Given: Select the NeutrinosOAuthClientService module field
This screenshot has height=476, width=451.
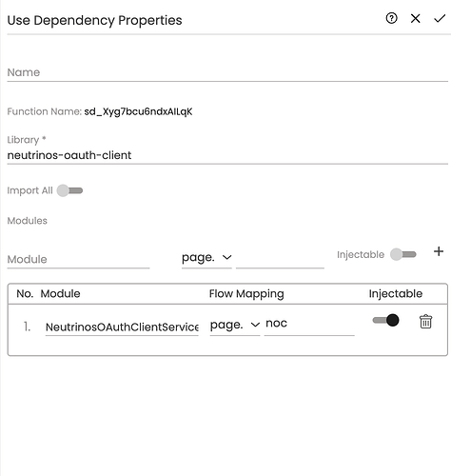Looking at the screenshot, I should tap(122, 327).
